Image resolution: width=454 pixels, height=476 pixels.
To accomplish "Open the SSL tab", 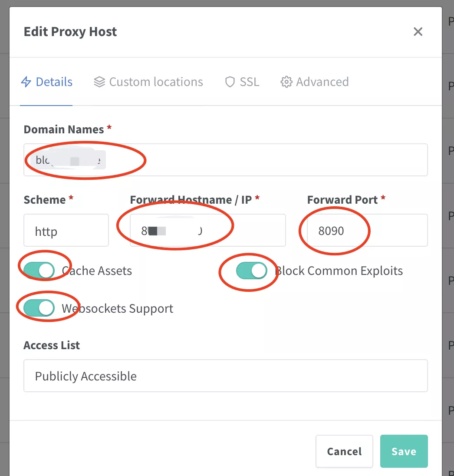I will [x=249, y=82].
